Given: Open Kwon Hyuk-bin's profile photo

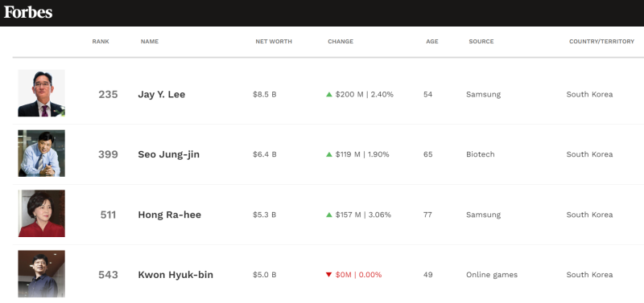Looking at the screenshot, I should tap(42, 273).
